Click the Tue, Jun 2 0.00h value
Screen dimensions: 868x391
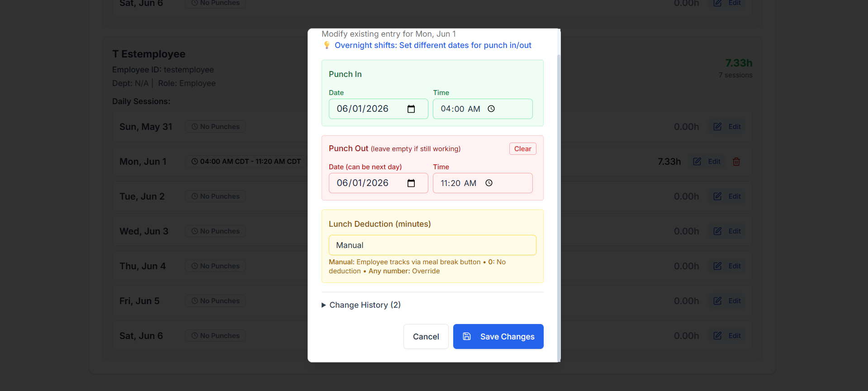686,196
